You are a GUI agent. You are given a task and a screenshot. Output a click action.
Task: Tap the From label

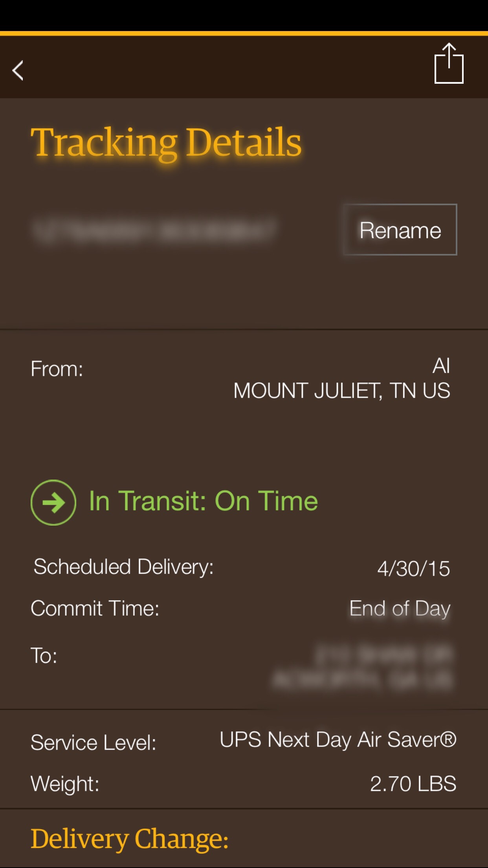57,369
